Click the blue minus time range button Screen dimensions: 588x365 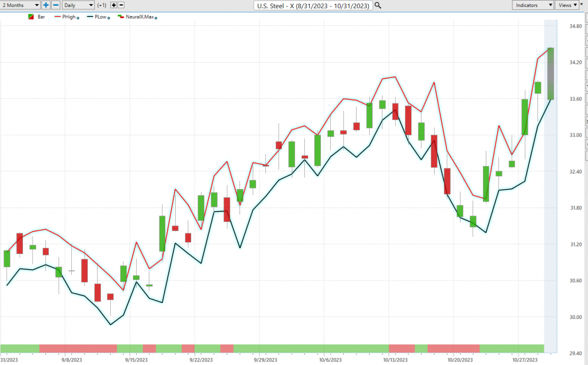(56, 5)
